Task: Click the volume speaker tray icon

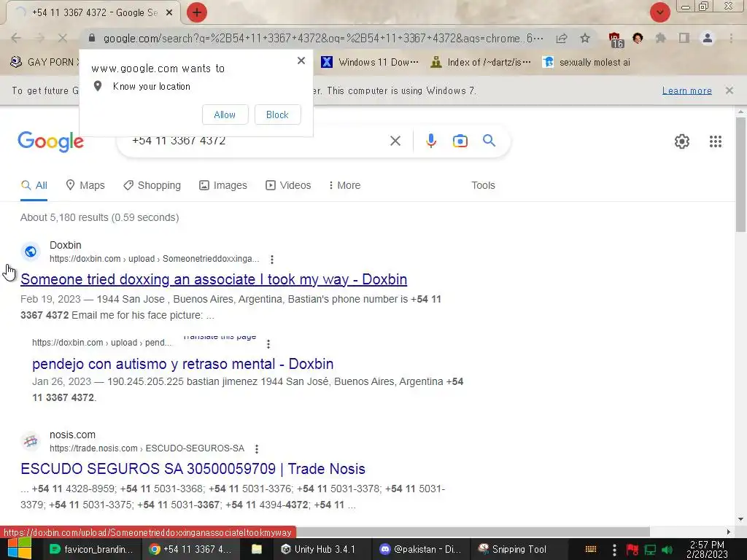Action: tap(667, 550)
